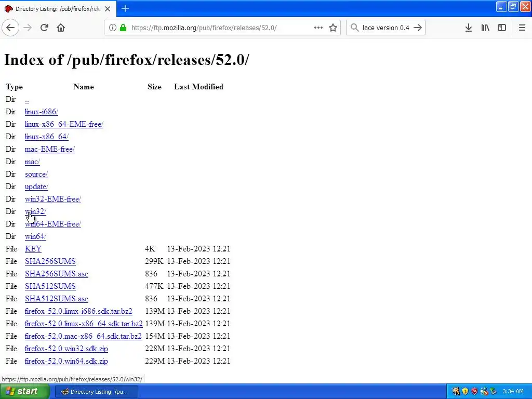The image size is (532, 399).
Task: Open the Firefox home page
Action: point(61,28)
